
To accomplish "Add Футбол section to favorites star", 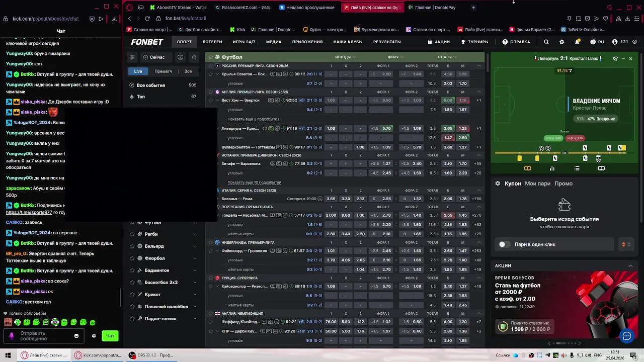I will pos(211,57).
